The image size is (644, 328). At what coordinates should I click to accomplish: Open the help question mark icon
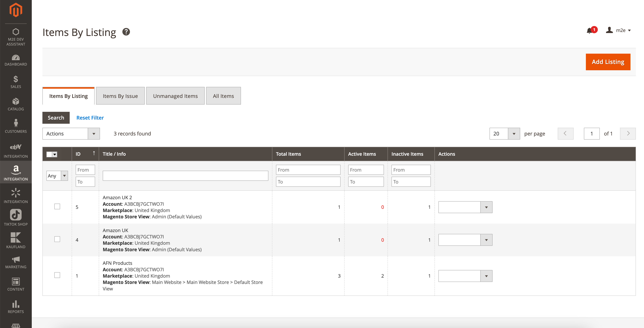click(126, 32)
